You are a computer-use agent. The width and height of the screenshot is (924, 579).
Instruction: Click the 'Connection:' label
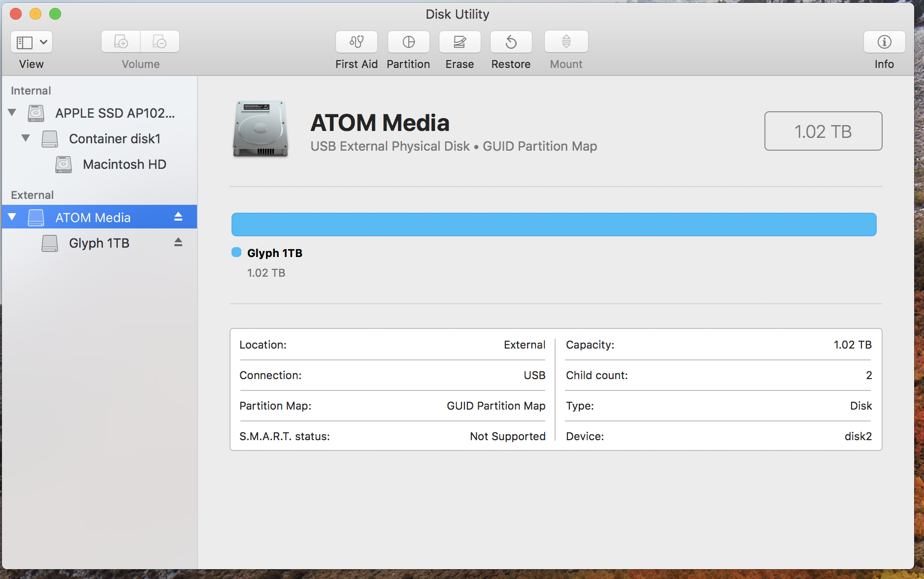[270, 376]
